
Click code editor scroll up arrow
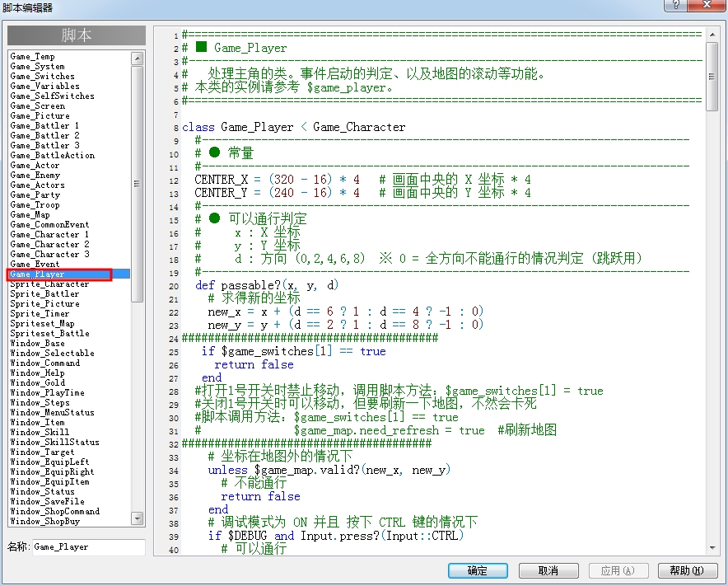tap(712, 35)
